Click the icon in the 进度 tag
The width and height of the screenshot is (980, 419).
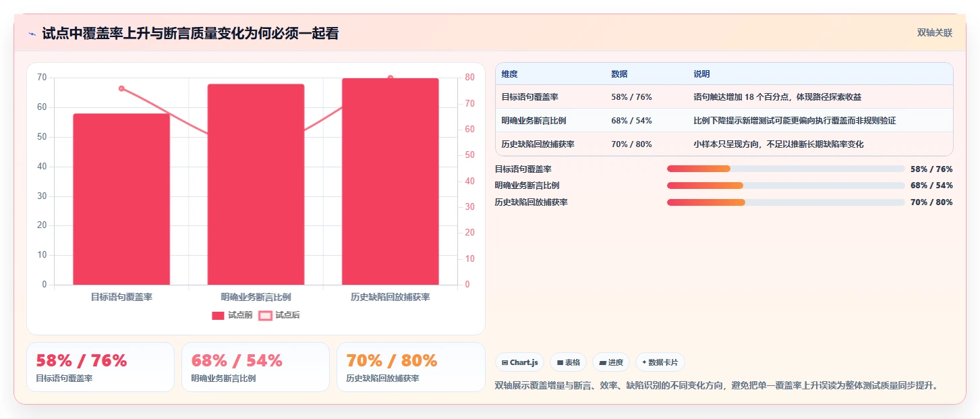602,362
